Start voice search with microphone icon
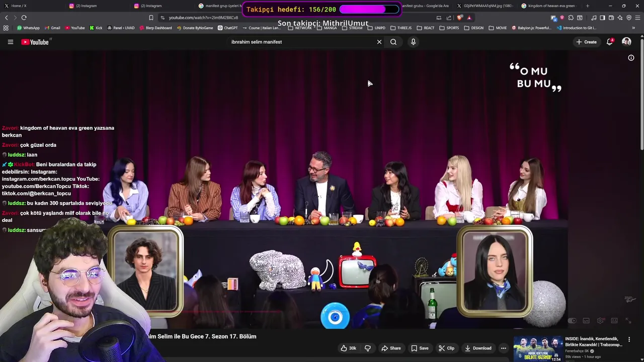The width and height of the screenshot is (644, 362). tap(413, 42)
